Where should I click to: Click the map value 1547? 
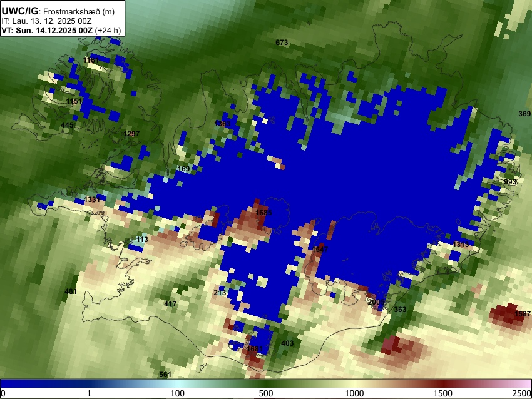pyautogui.click(x=320, y=249)
